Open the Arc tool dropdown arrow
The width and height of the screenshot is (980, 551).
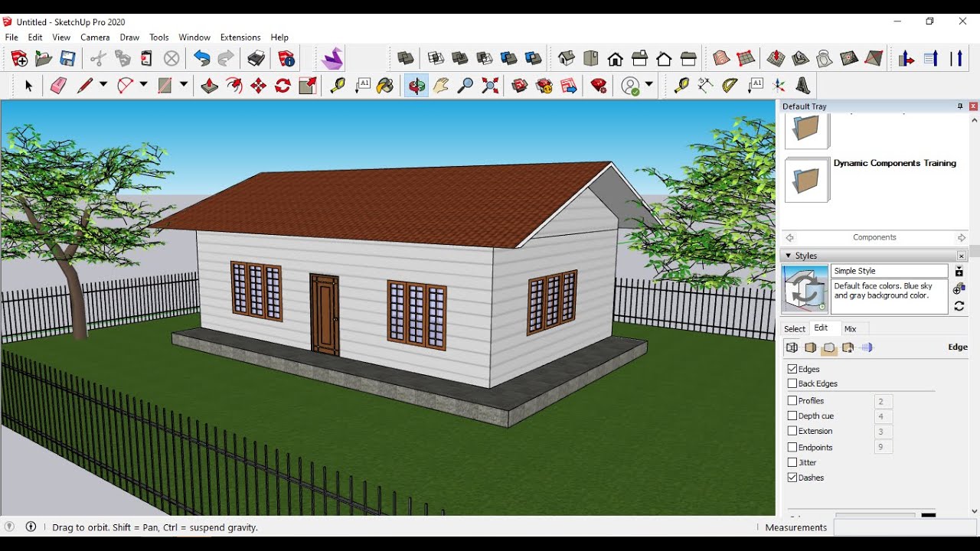[x=143, y=86]
